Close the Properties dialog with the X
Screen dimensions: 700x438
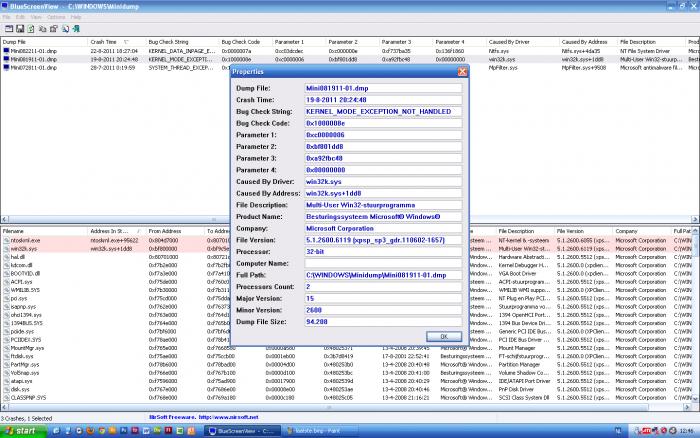[462, 71]
